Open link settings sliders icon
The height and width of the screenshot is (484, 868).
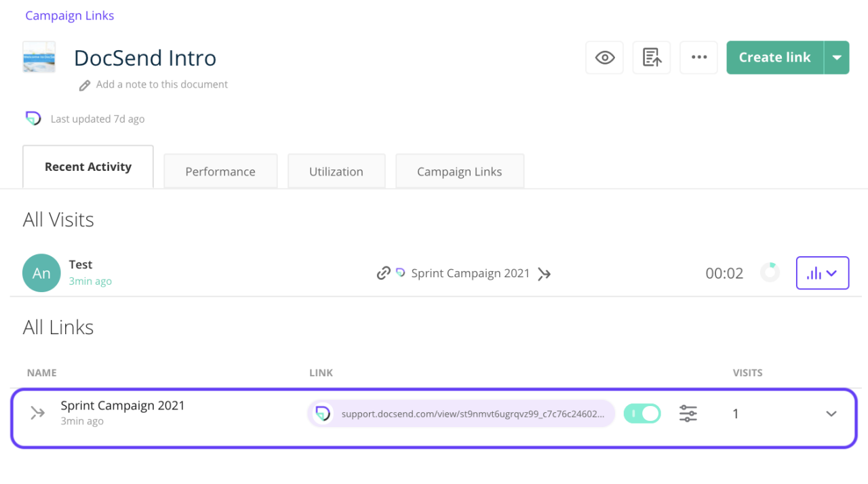[688, 414]
